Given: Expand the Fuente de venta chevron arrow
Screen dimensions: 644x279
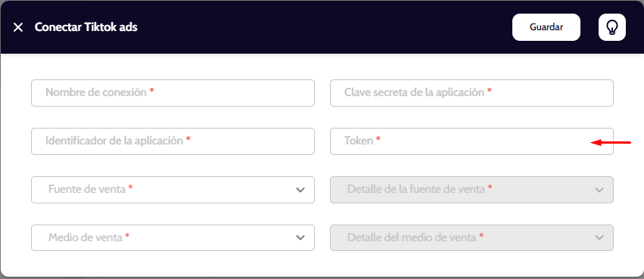Looking at the screenshot, I should [300, 190].
